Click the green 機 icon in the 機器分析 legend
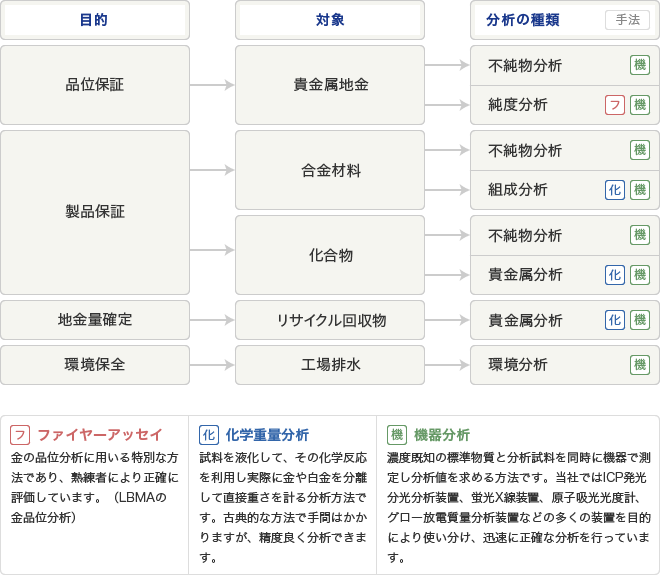Screen dimensions: 660x576 click(397, 435)
